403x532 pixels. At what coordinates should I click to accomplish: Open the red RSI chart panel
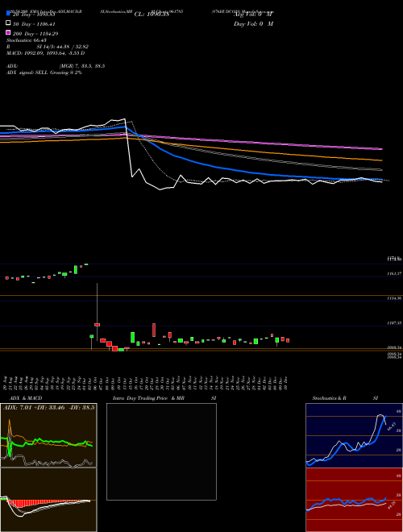354,500
